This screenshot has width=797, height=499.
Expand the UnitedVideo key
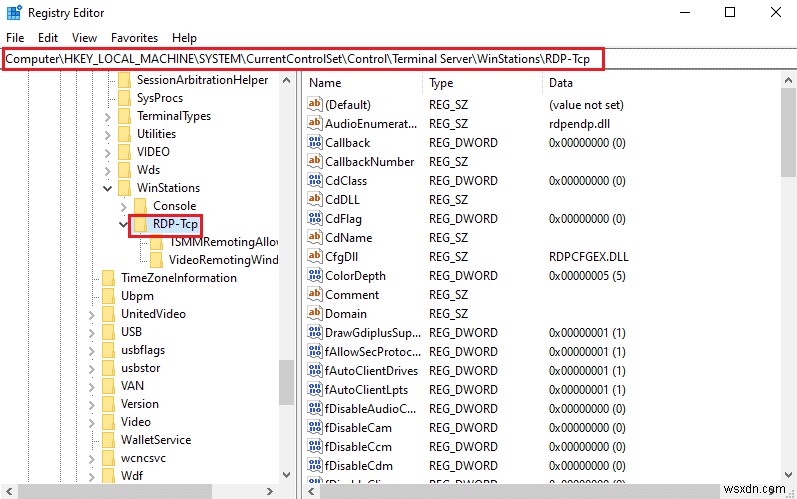pos(91,315)
